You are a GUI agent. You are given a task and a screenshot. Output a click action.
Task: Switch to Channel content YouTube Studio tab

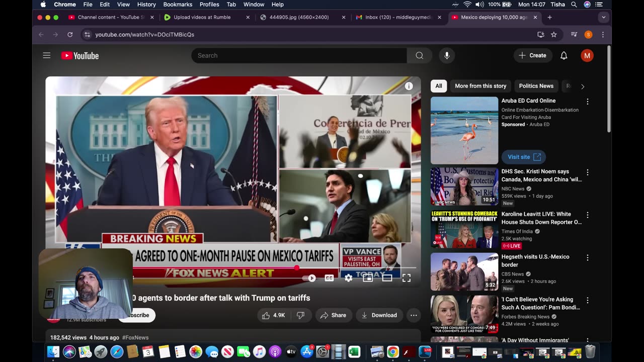click(x=111, y=17)
